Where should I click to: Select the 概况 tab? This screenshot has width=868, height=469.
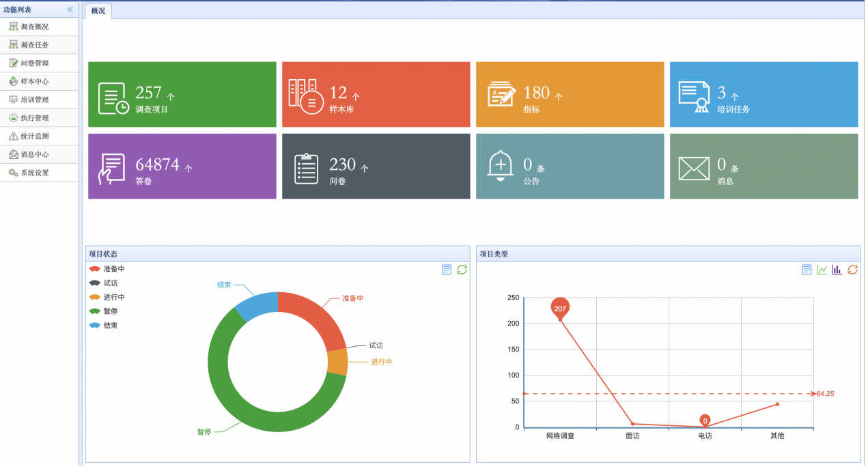pyautogui.click(x=98, y=11)
